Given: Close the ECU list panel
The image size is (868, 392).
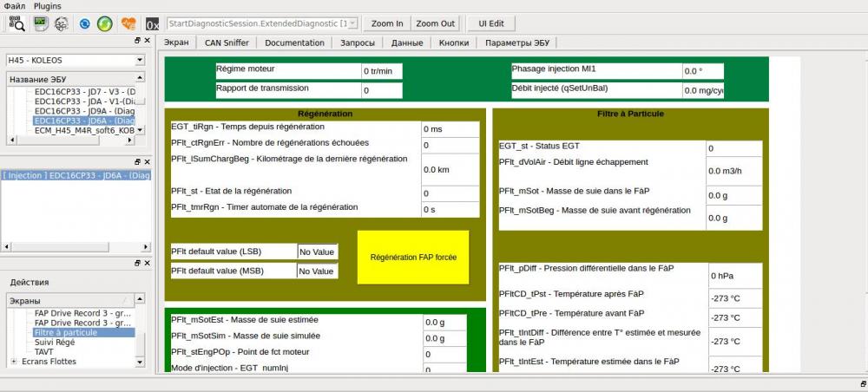Looking at the screenshot, I should tap(148, 41).
